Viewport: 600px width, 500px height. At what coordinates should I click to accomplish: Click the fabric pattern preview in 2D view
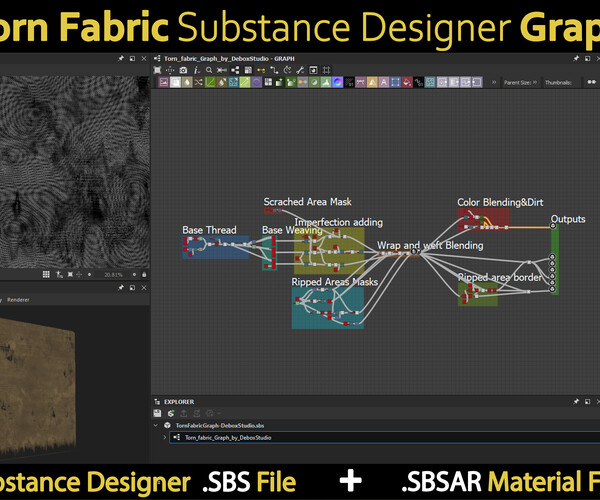(x=75, y=172)
